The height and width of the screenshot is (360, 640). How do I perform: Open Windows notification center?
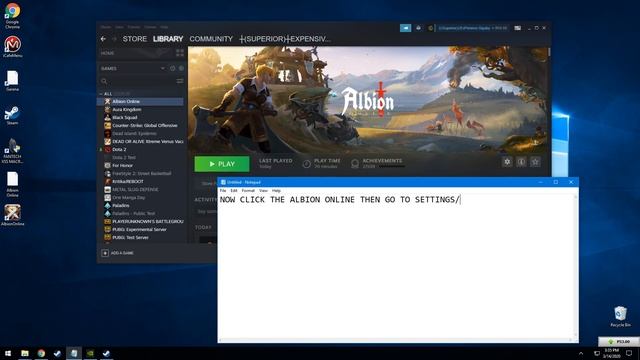pyautogui.click(x=629, y=353)
